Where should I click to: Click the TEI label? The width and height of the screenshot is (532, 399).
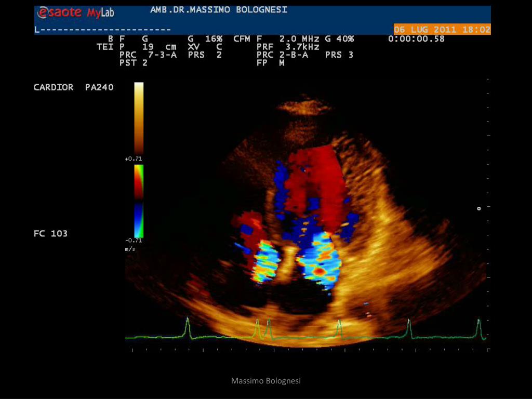pyautogui.click(x=105, y=47)
